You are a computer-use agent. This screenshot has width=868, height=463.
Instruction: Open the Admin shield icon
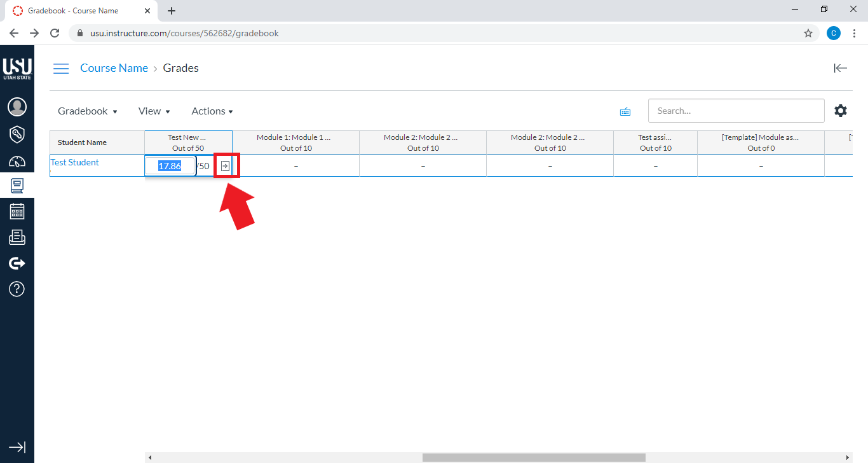[x=17, y=134]
